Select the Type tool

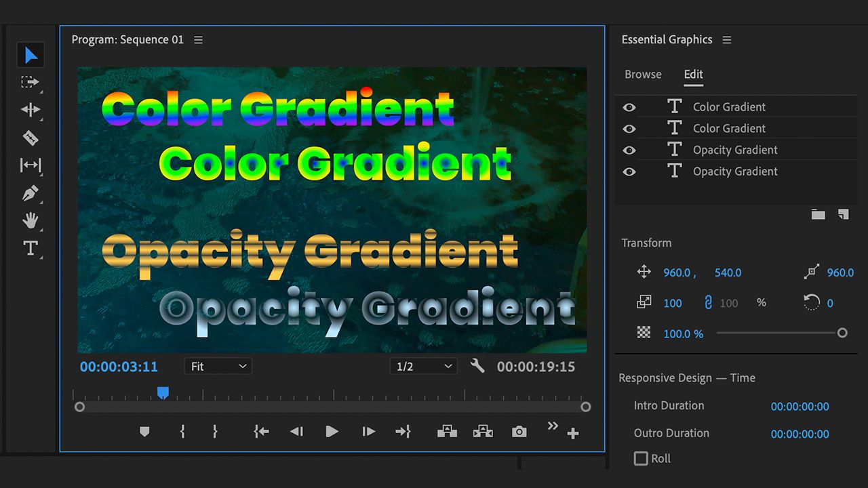tap(31, 249)
